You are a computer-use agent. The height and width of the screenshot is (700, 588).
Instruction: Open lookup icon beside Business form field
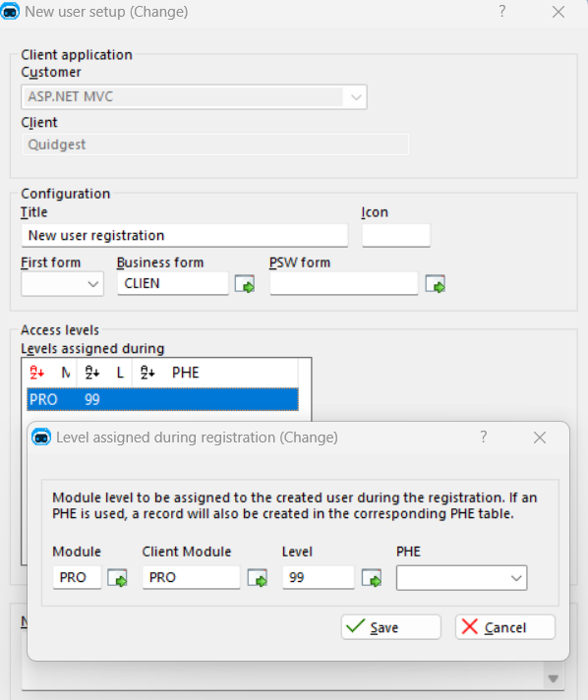[x=245, y=284]
